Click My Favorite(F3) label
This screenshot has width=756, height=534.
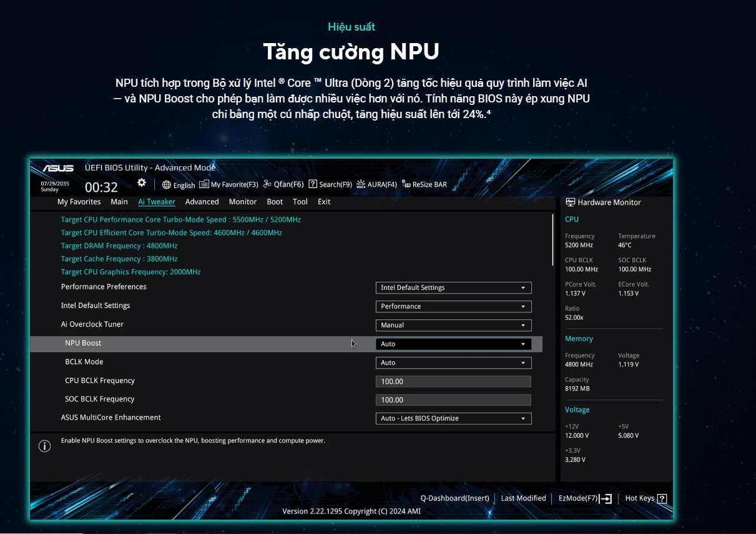pyautogui.click(x=235, y=184)
